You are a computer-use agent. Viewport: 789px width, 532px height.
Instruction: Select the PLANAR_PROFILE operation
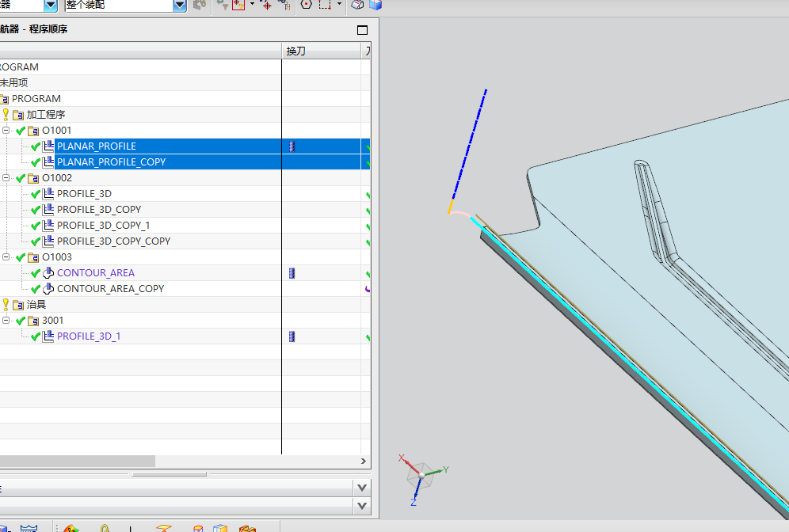97,146
